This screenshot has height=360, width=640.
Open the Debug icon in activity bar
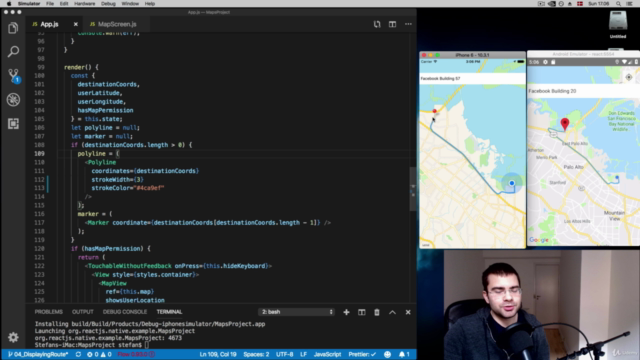tap(13, 100)
